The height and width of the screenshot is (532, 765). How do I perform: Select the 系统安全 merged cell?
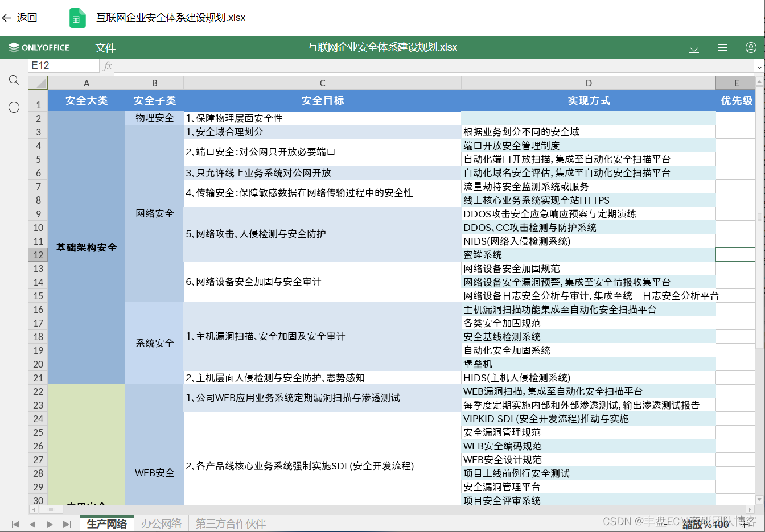[x=154, y=344]
